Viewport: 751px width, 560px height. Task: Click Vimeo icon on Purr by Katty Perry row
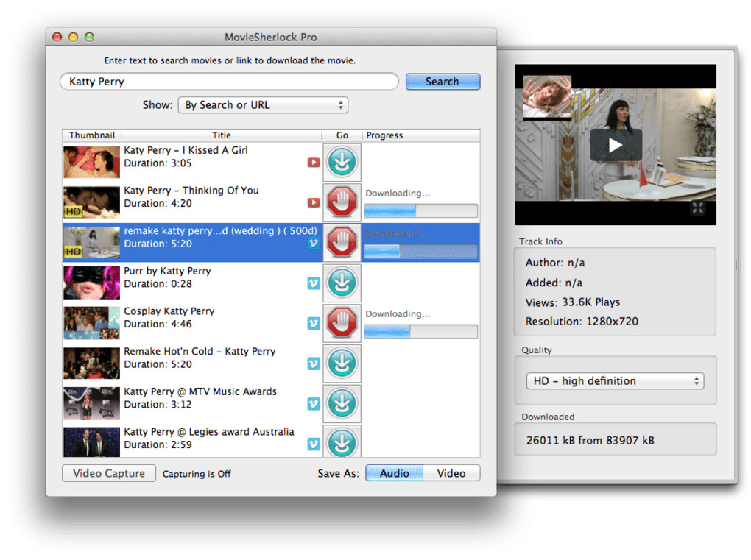[314, 283]
